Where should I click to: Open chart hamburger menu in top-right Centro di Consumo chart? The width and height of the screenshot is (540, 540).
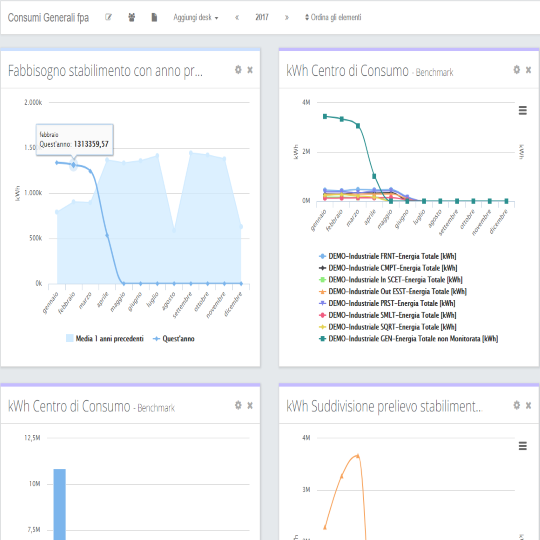(523, 111)
